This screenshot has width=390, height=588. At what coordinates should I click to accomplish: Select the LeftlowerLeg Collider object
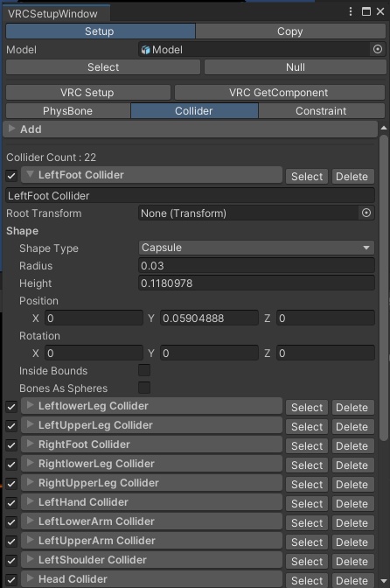(x=307, y=407)
